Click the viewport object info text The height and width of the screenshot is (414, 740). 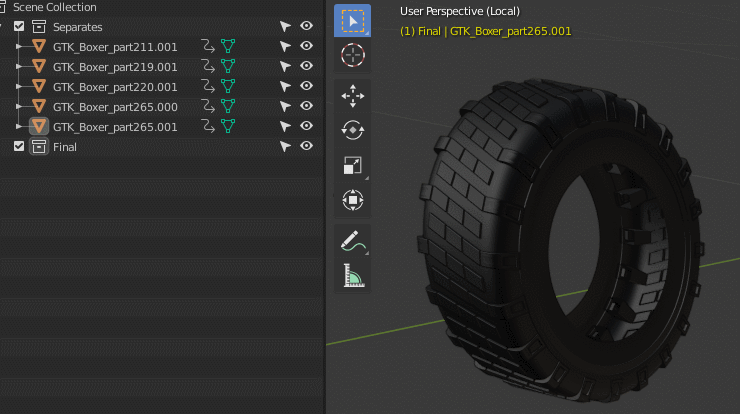[x=486, y=31]
